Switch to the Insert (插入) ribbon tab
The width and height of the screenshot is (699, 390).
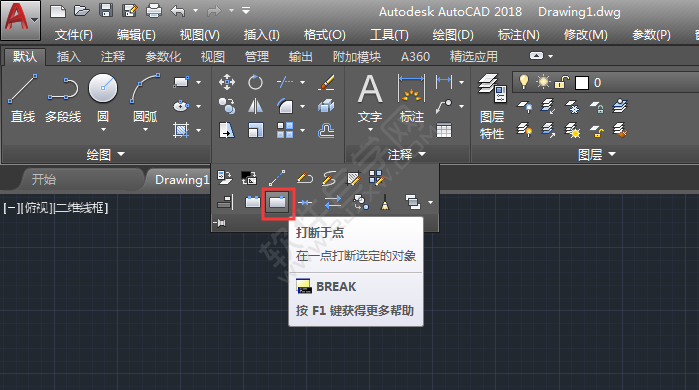68,57
